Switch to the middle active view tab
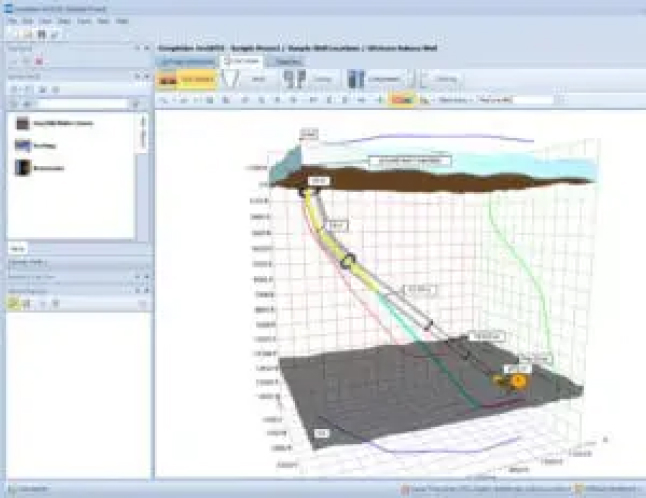Screen dimensions: 646x498 click(x=245, y=61)
